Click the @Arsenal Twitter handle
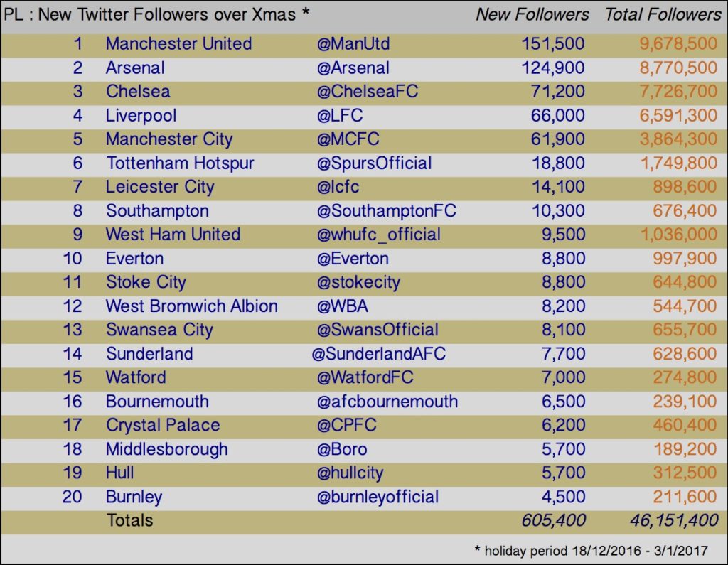This screenshot has width=728, height=565. click(353, 68)
